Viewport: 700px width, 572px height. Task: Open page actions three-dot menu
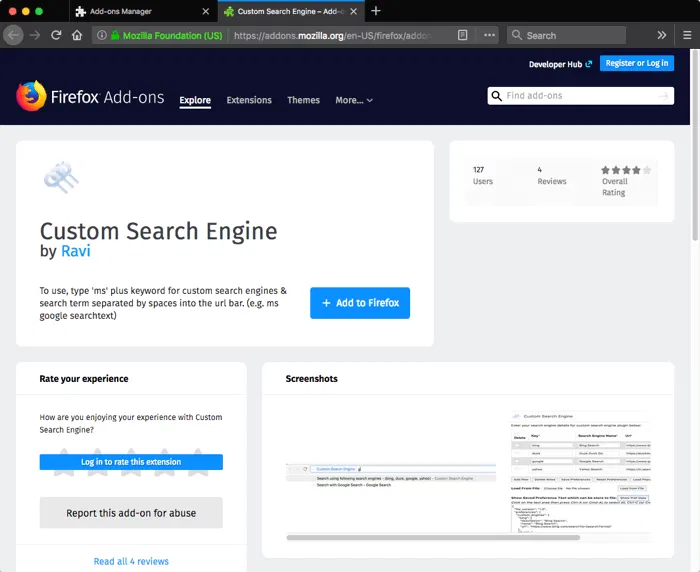[x=489, y=35]
